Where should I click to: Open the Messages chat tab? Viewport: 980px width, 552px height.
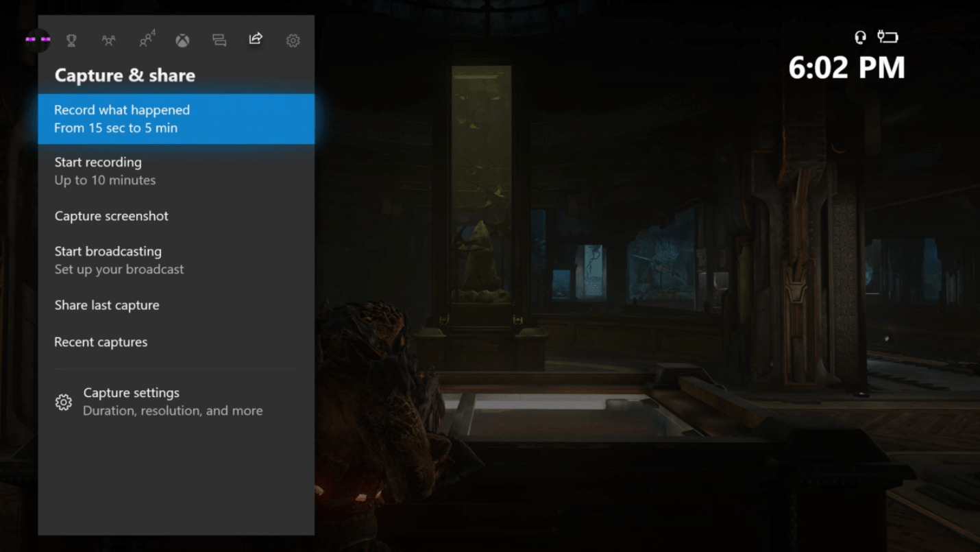[x=219, y=40]
